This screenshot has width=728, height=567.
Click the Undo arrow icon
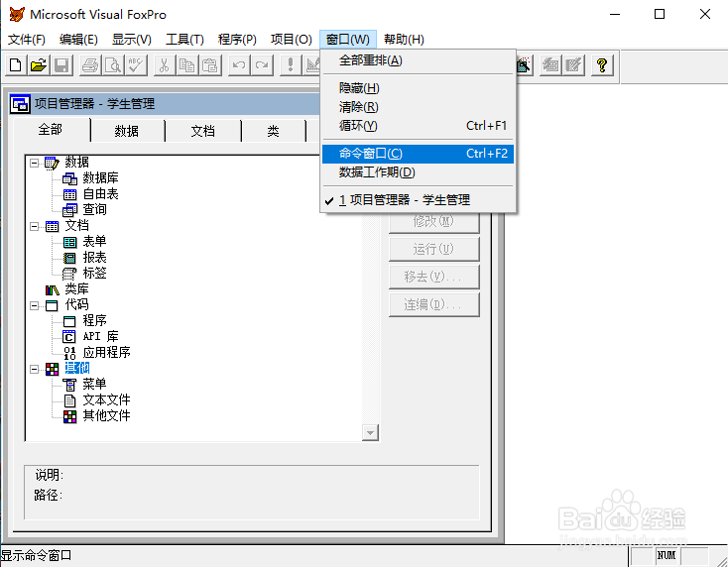pyautogui.click(x=239, y=65)
